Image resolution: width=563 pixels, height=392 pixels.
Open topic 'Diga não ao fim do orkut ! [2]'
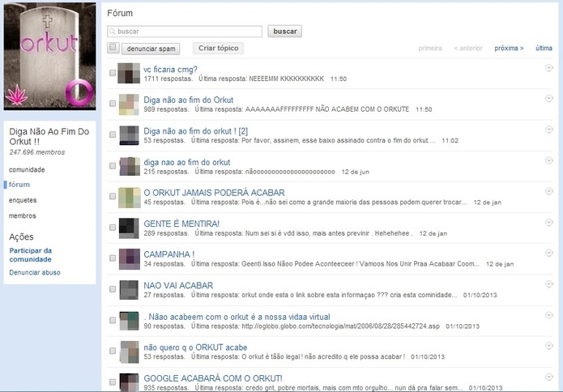click(196, 131)
